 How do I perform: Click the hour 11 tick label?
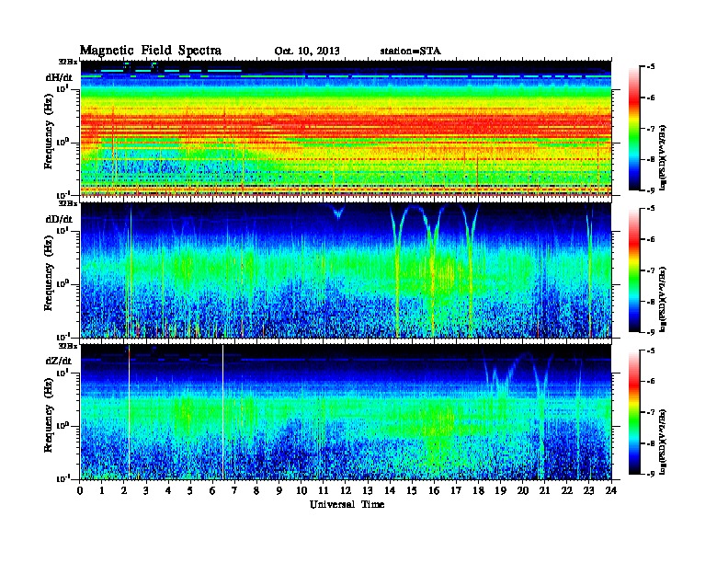[324, 490]
